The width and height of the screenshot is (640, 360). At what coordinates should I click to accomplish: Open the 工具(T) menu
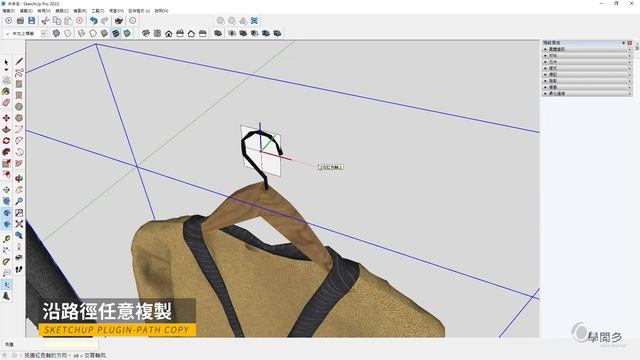98,11
